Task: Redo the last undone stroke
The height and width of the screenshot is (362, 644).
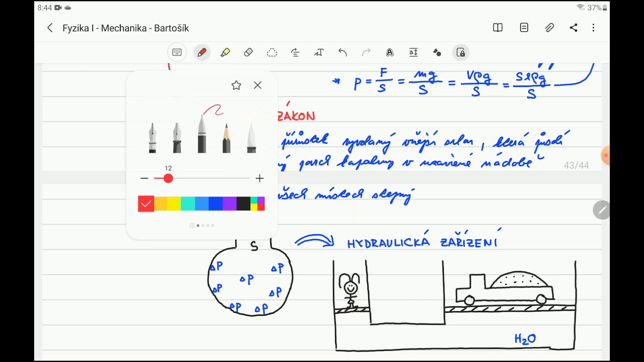Action: pyautogui.click(x=366, y=52)
